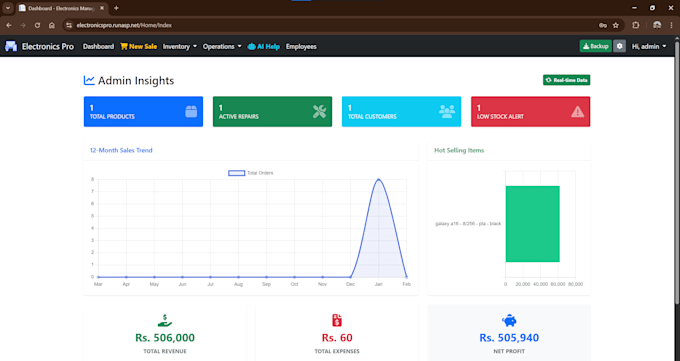680x361 pixels.
Task: Click the Net Profit piggy bank icon
Action: pos(509,321)
